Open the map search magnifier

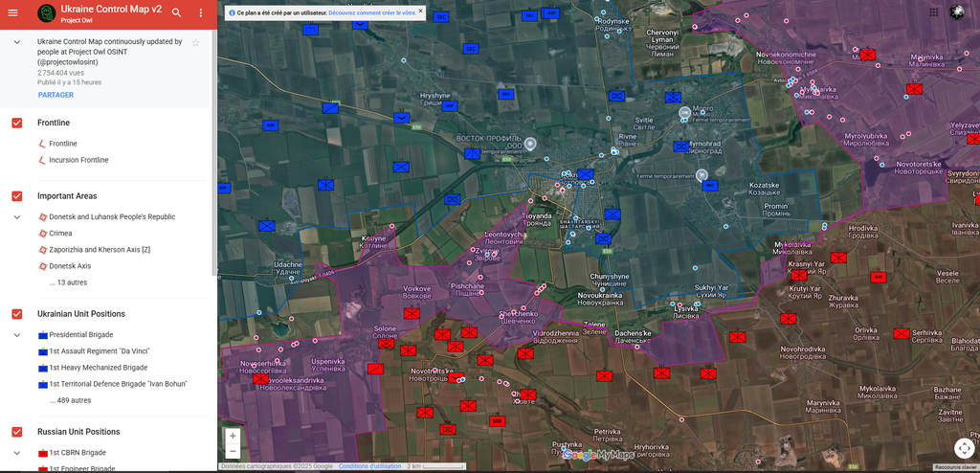(x=177, y=13)
